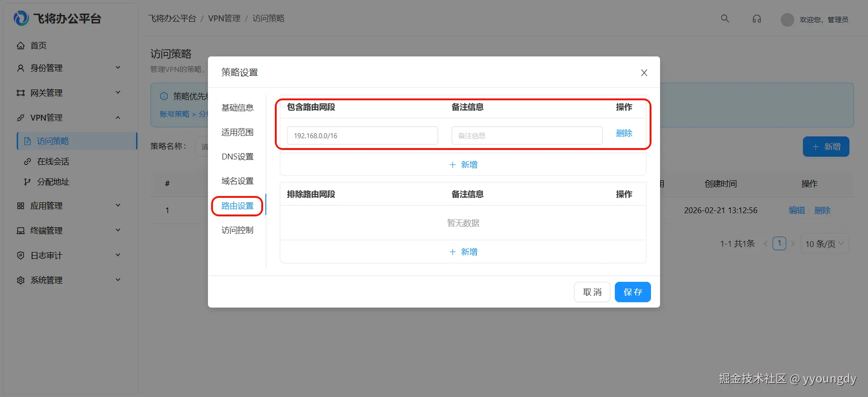Click 账号策略 priority link text

pos(175,114)
